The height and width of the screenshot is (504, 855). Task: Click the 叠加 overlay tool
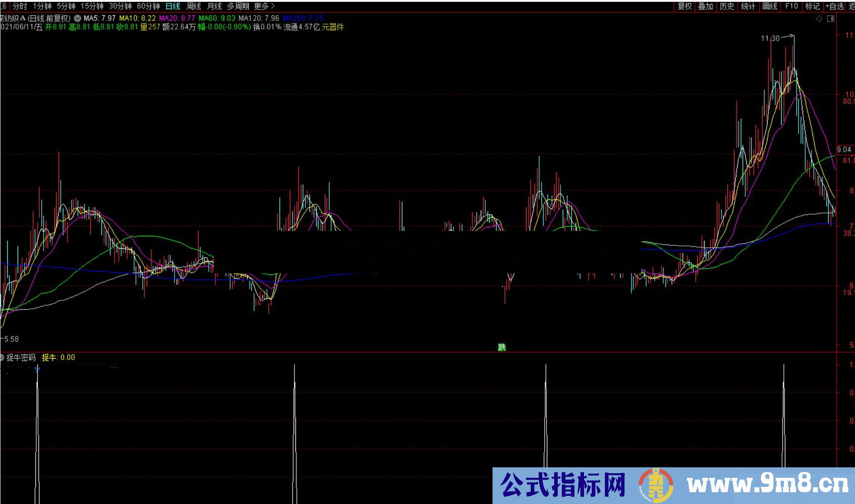705,6
